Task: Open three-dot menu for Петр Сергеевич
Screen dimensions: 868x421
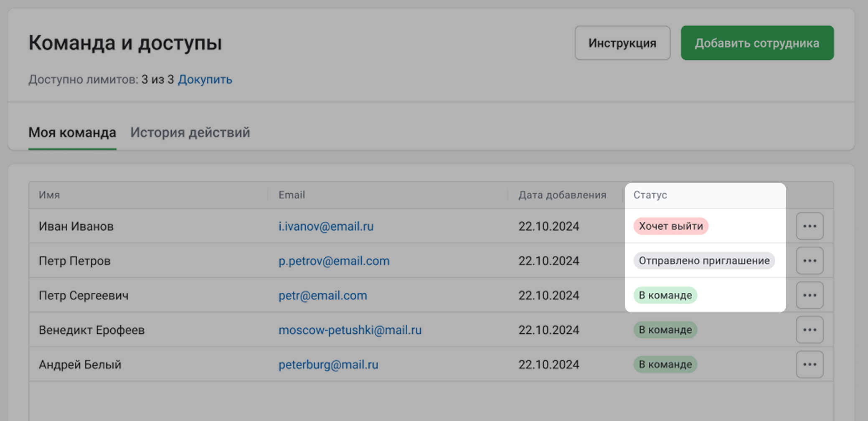Action: [x=809, y=295]
